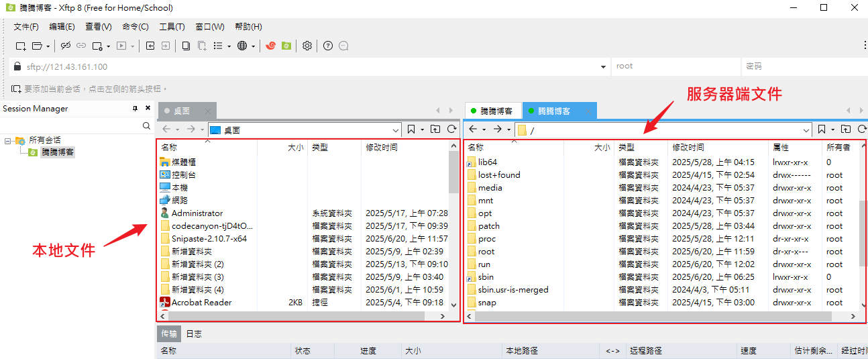Select the patch folder on server

pyautogui.click(x=488, y=226)
